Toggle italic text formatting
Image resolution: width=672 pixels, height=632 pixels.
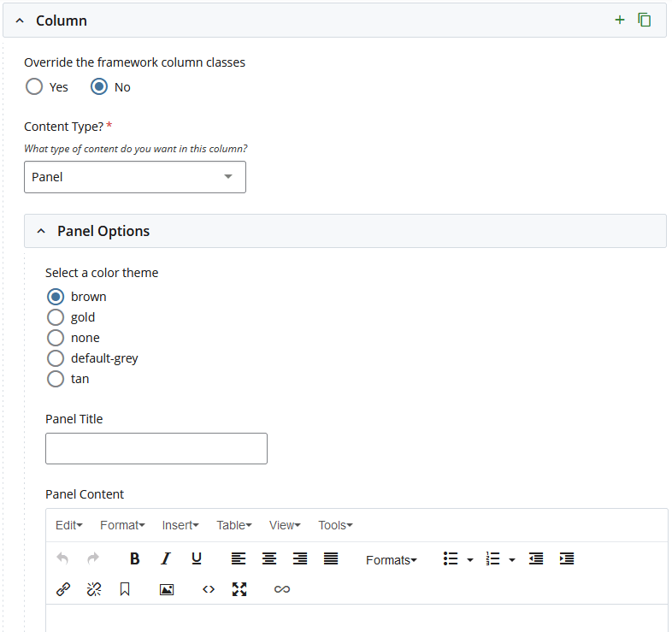click(x=165, y=559)
